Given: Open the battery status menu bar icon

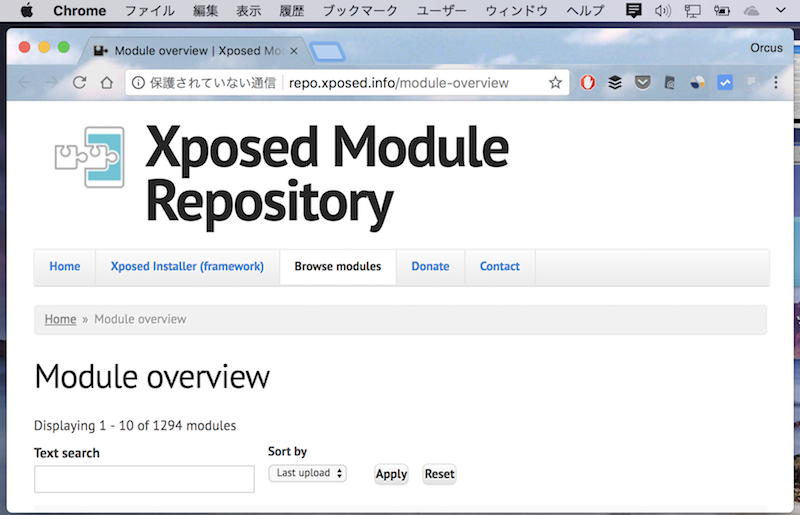Looking at the screenshot, I should (x=721, y=10).
